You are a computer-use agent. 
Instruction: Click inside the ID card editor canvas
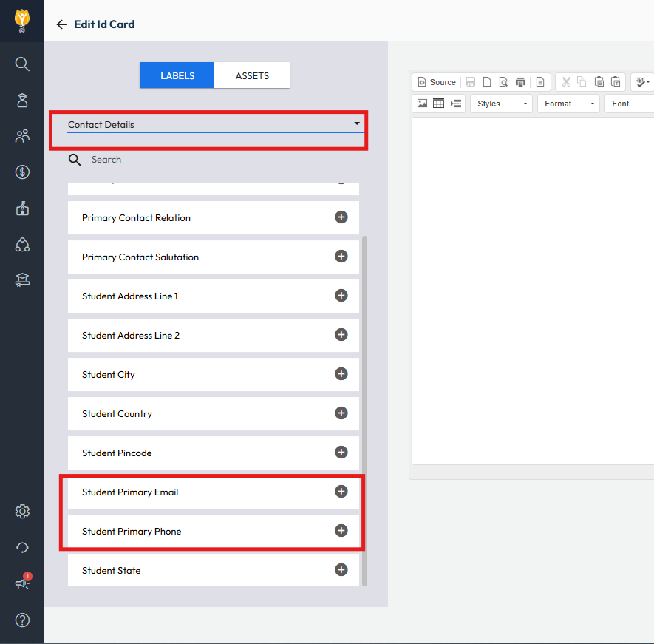point(533,291)
